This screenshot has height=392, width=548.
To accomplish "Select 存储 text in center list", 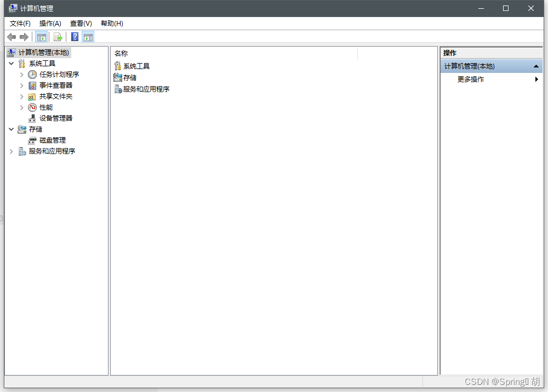I will tap(130, 78).
